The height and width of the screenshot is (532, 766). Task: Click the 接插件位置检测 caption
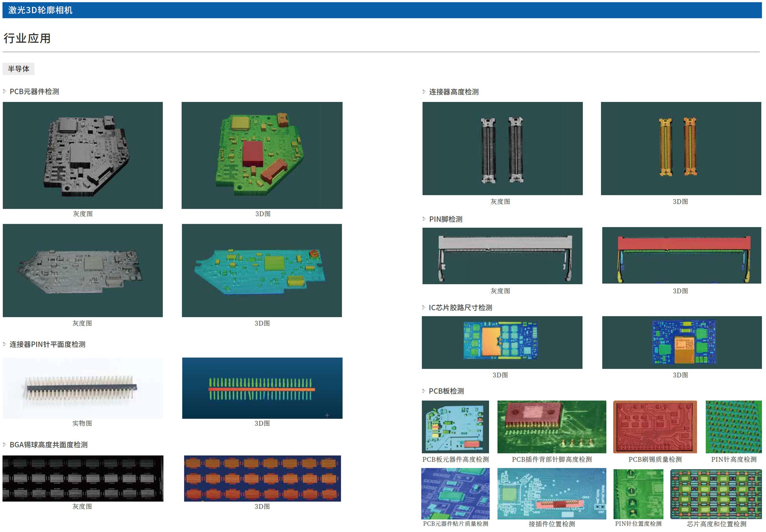552,524
